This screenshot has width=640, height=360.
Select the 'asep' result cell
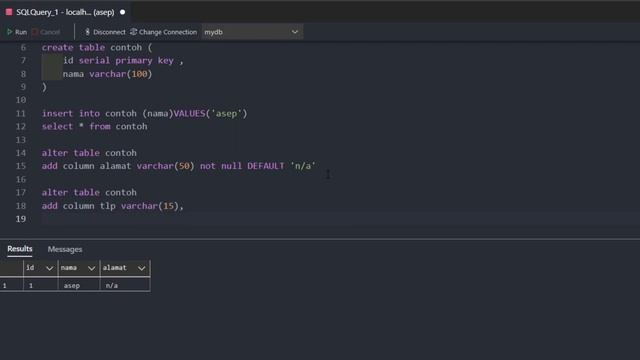79,285
